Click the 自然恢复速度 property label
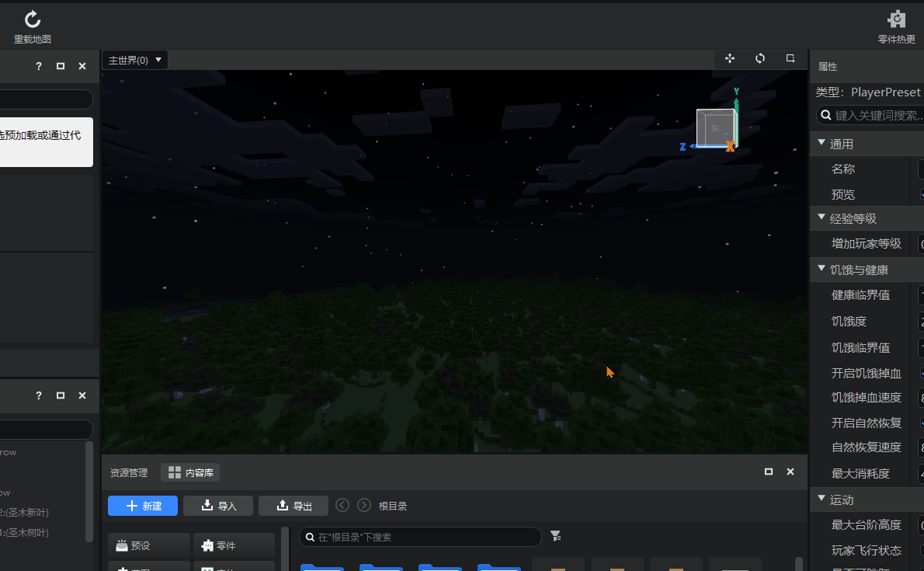The width and height of the screenshot is (924, 571). pyautogui.click(x=867, y=447)
